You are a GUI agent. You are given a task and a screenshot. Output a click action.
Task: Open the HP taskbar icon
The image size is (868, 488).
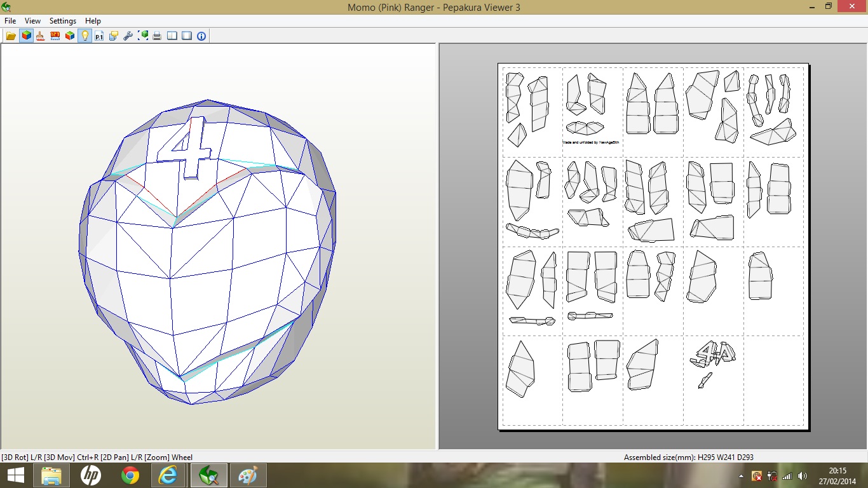point(91,475)
